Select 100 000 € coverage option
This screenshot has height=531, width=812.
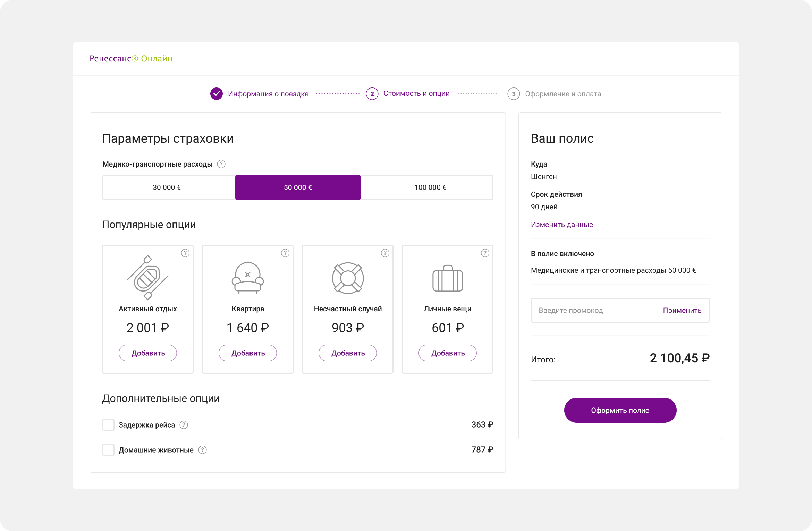pos(427,187)
